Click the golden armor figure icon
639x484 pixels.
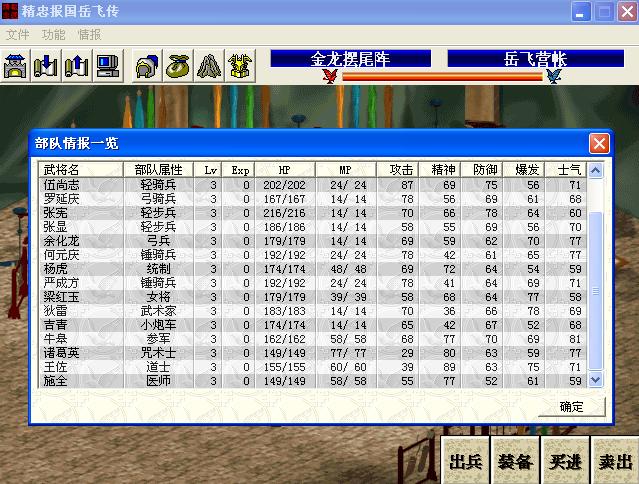(x=240, y=66)
